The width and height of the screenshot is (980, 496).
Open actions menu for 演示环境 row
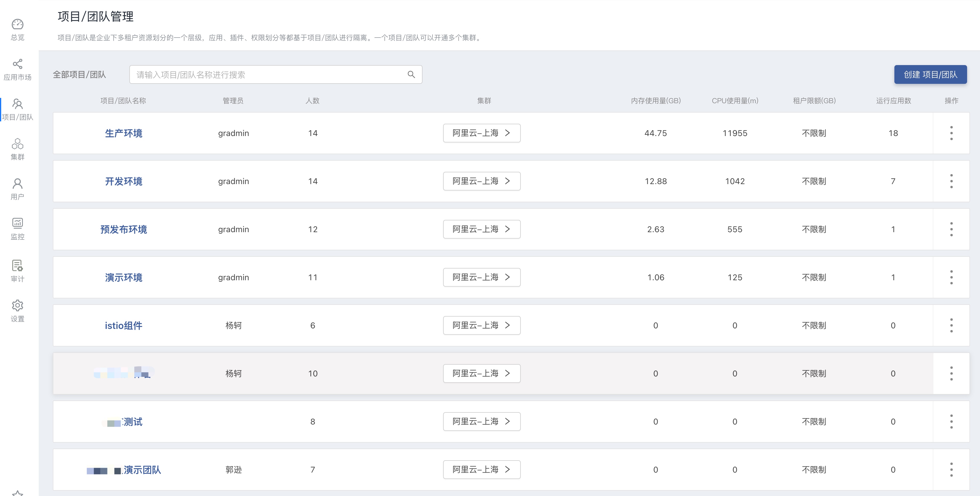(951, 277)
